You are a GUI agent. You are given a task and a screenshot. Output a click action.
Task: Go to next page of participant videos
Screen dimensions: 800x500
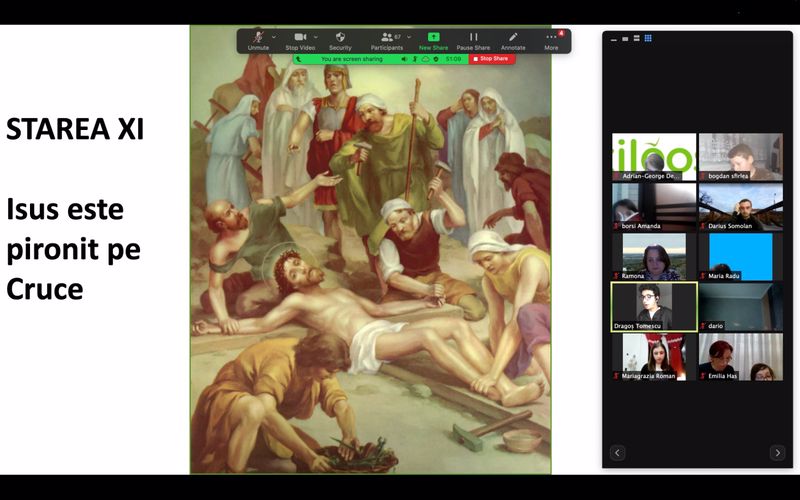click(777, 453)
